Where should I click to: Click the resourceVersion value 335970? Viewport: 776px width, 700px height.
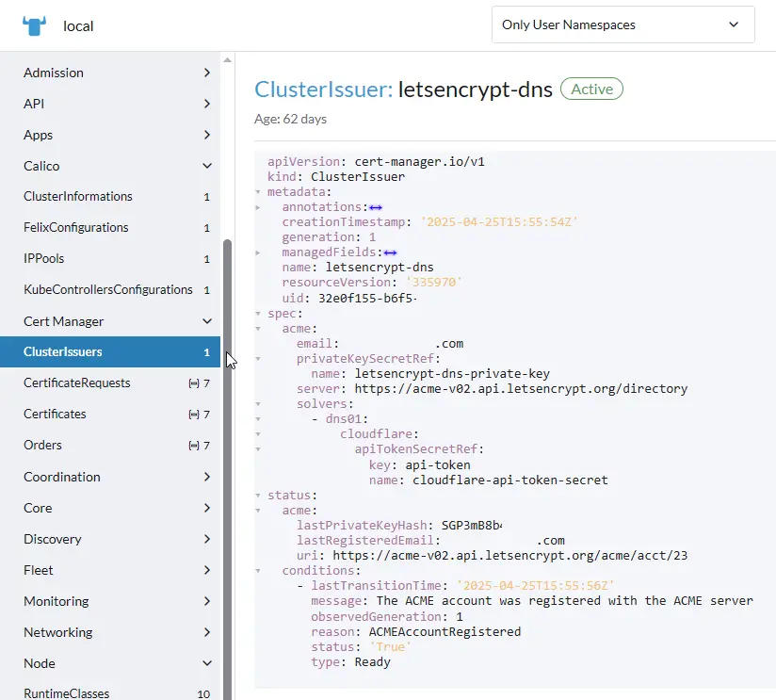[x=434, y=283]
